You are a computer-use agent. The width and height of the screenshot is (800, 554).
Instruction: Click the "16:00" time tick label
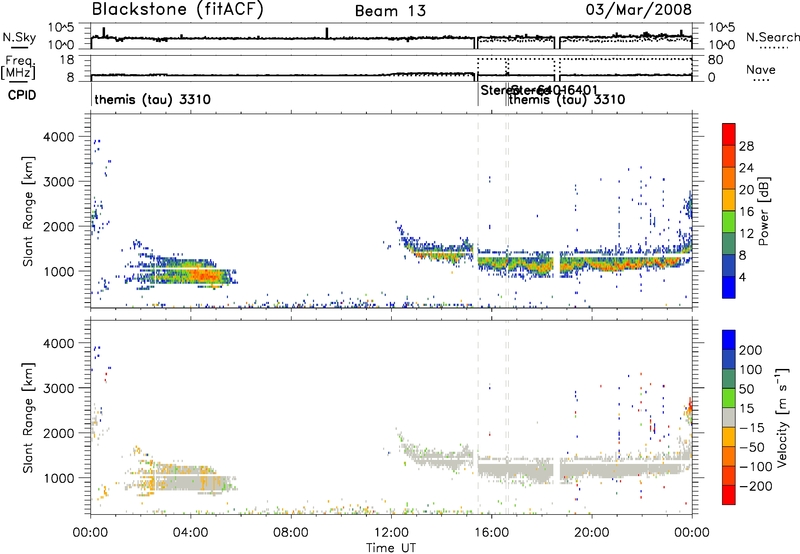click(x=491, y=533)
